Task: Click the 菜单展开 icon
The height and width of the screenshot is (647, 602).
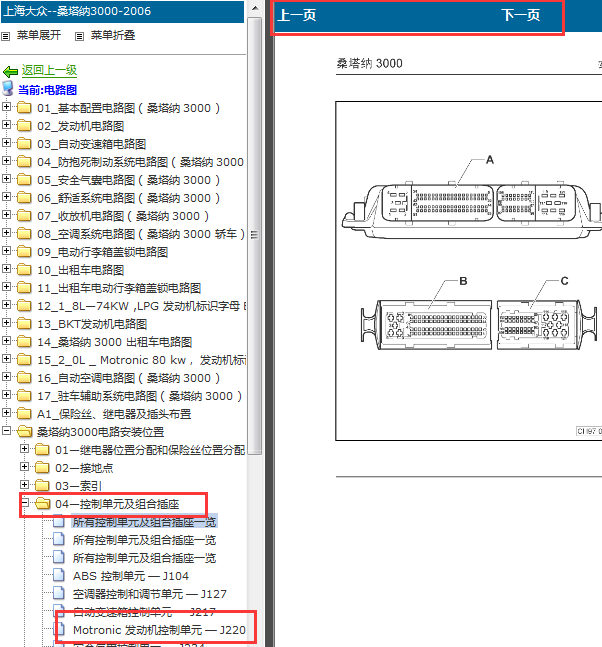Action: tap(5, 36)
